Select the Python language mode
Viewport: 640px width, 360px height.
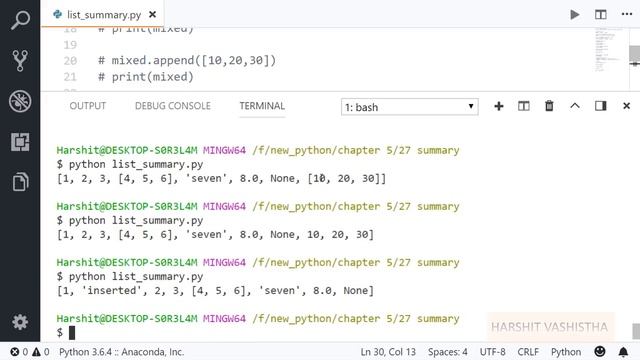566,352
